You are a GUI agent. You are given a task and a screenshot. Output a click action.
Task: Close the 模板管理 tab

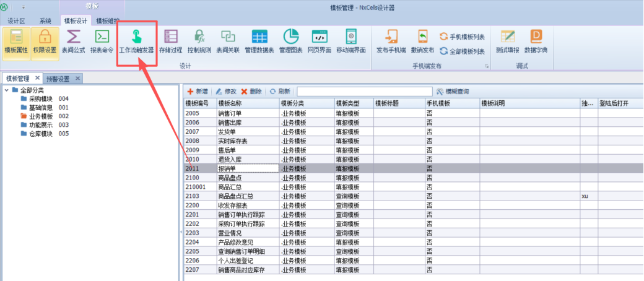pos(37,78)
